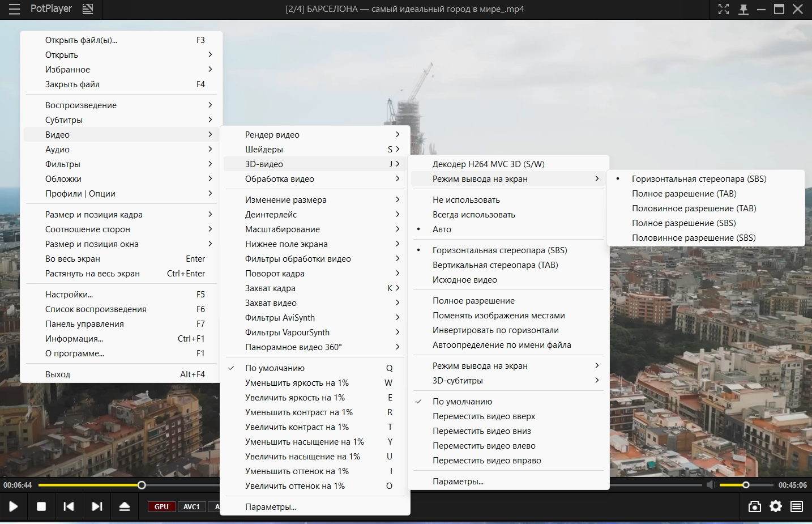Mute audio with the speaker icon
This screenshot has height=524, width=812.
711,485
